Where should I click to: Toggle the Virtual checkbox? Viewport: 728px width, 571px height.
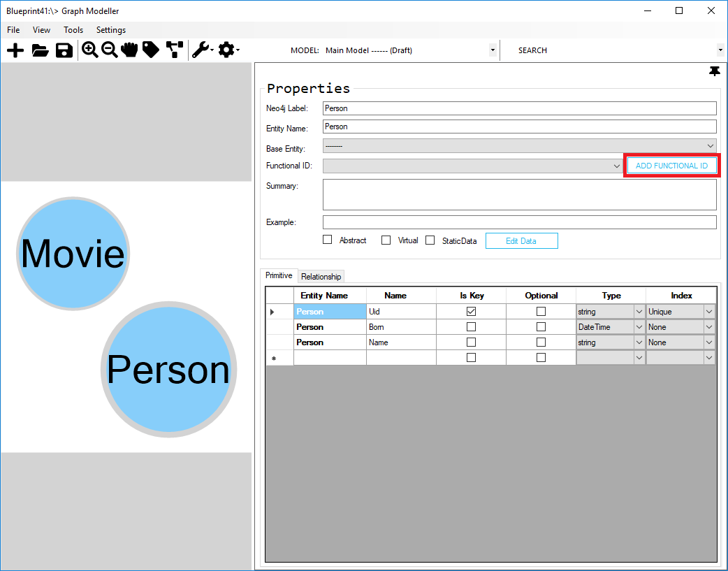(386, 240)
